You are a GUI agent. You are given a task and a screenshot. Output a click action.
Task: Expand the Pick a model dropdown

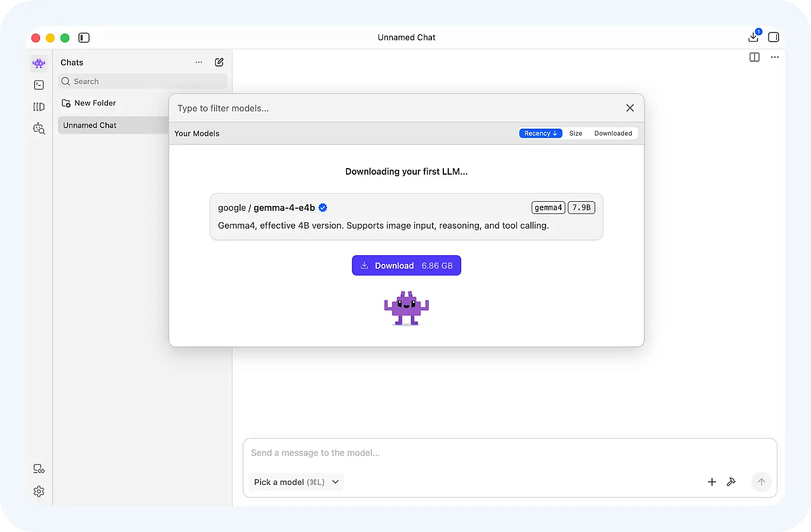pos(296,482)
